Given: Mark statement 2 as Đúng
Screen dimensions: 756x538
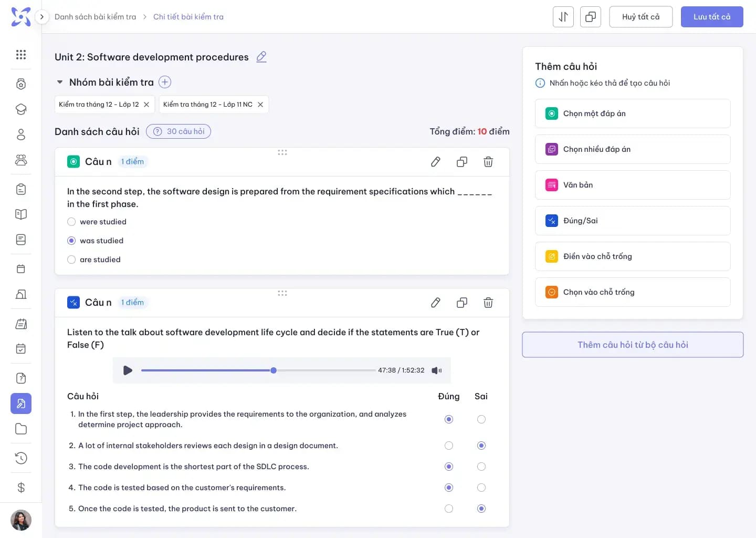Looking at the screenshot, I should (x=448, y=446).
